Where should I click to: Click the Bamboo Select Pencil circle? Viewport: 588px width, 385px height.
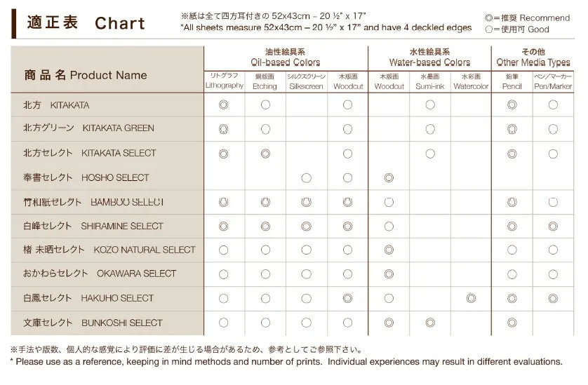coord(512,202)
